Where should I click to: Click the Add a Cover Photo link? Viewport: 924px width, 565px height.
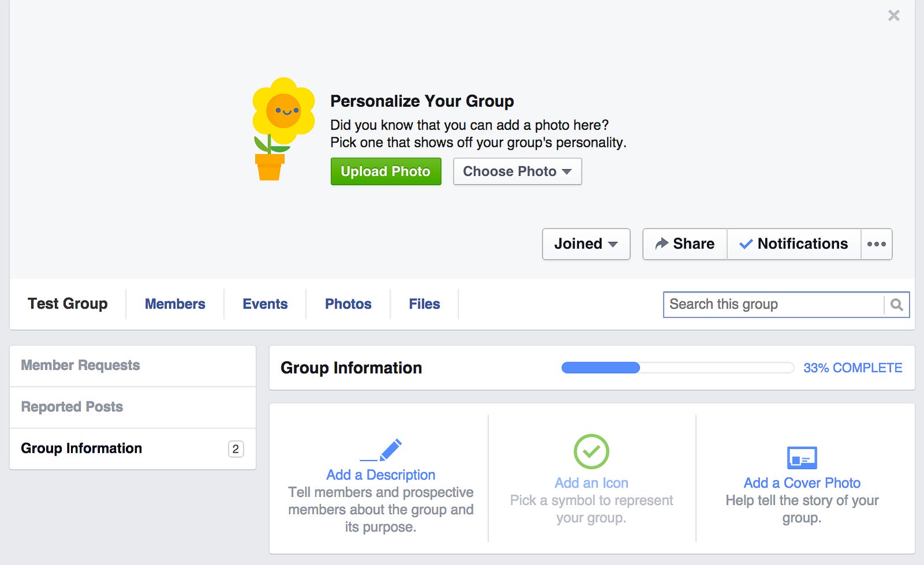pyautogui.click(x=802, y=483)
